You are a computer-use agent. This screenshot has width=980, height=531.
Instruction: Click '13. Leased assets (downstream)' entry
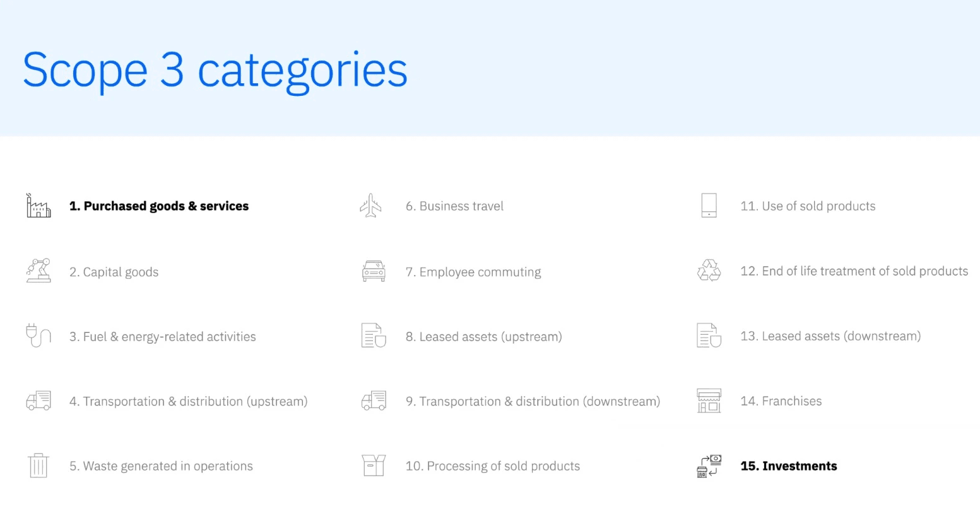tap(830, 336)
